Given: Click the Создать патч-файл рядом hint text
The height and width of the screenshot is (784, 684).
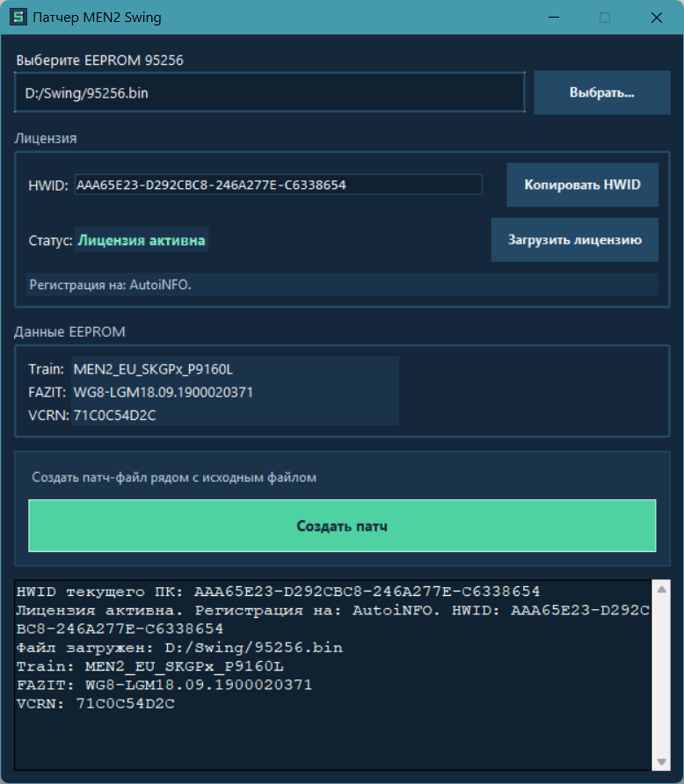Looking at the screenshot, I should pyautogui.click(x=174, y=477).
